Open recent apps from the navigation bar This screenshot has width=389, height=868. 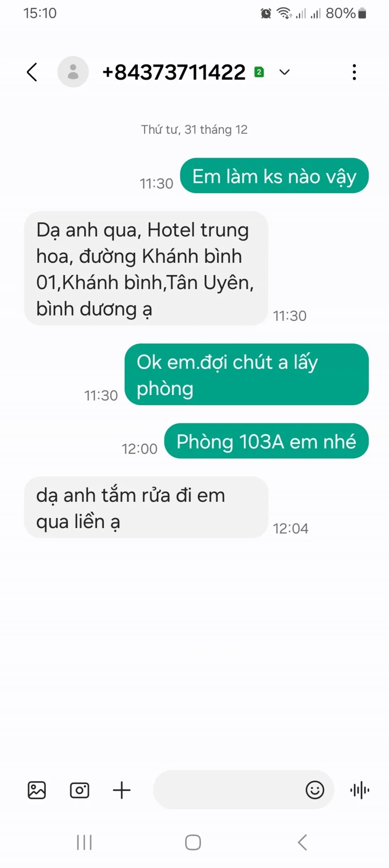point(84,842)
